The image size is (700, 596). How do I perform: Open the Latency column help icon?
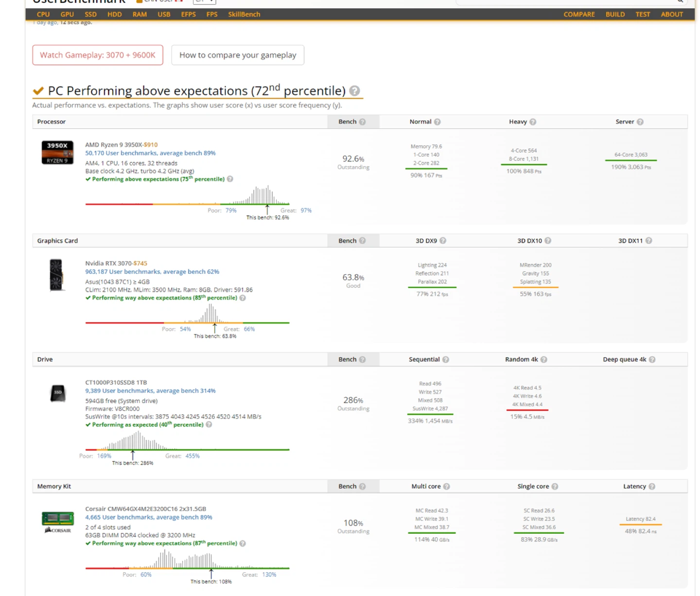(652, 487)
